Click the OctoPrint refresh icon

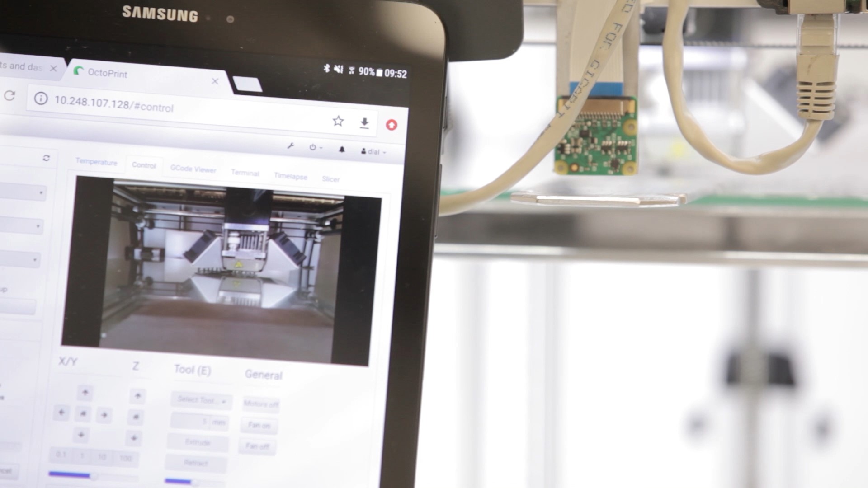47,158
